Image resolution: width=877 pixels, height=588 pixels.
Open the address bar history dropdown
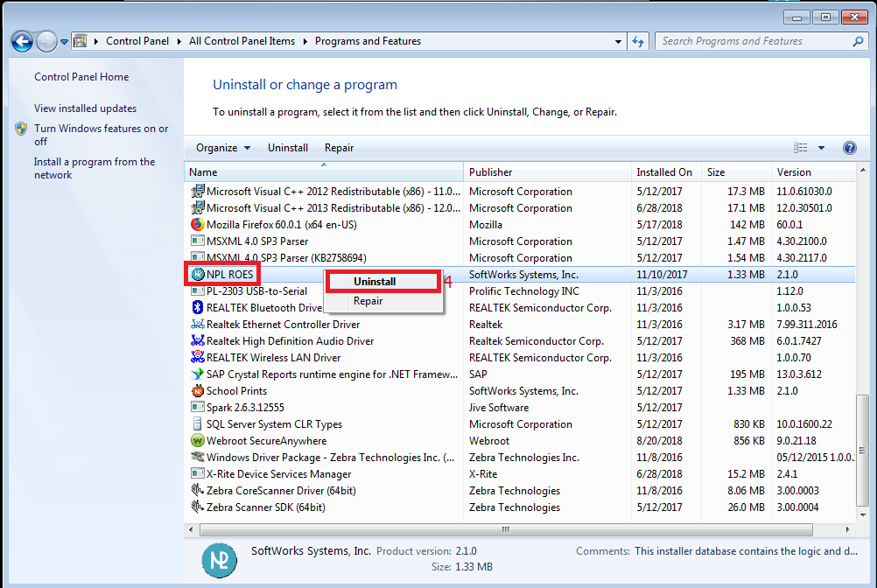[617, 41]
